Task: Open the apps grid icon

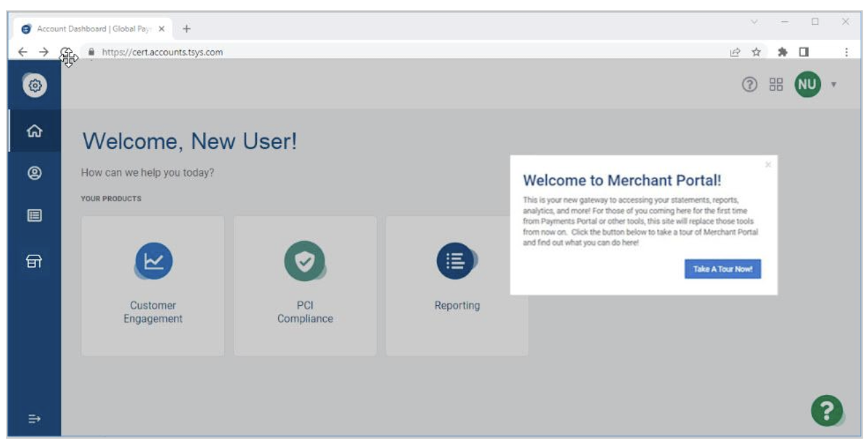Action: coord(776,85)
